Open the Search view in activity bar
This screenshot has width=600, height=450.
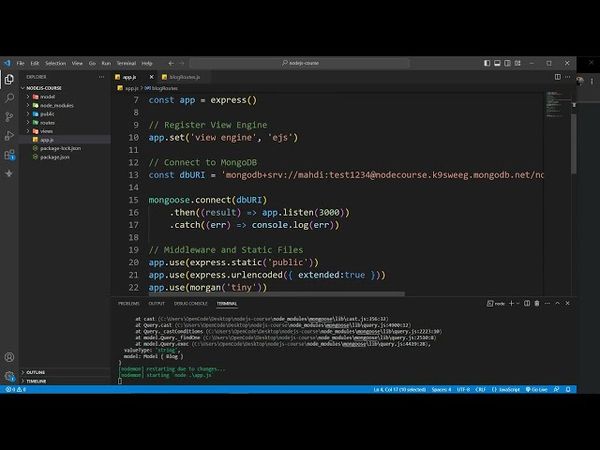point(9,98)
